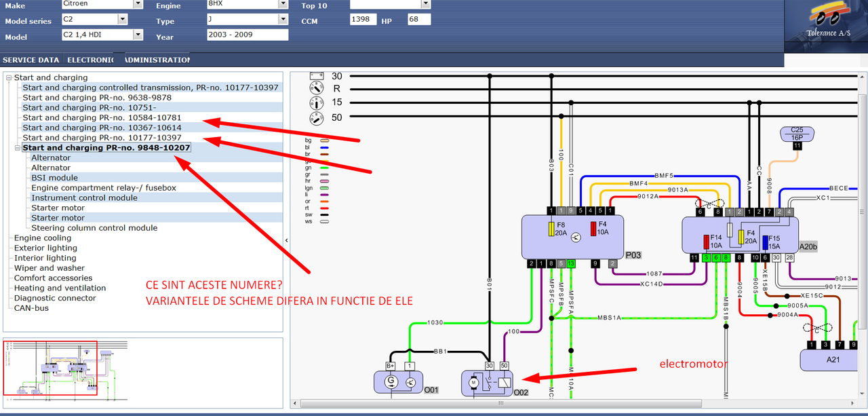Switch to the ELECTRONIC tab
868x416 pixels.
tap(90, 60)
